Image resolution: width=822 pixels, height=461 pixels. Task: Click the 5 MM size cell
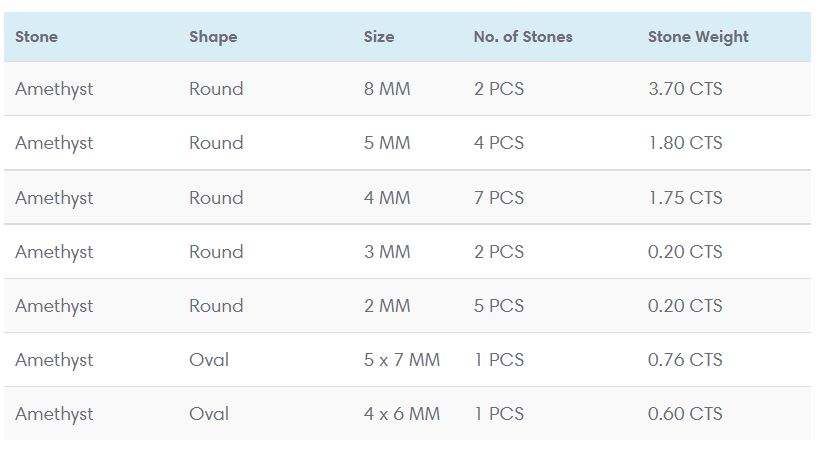pyautogui.click(x=387, y=143)
